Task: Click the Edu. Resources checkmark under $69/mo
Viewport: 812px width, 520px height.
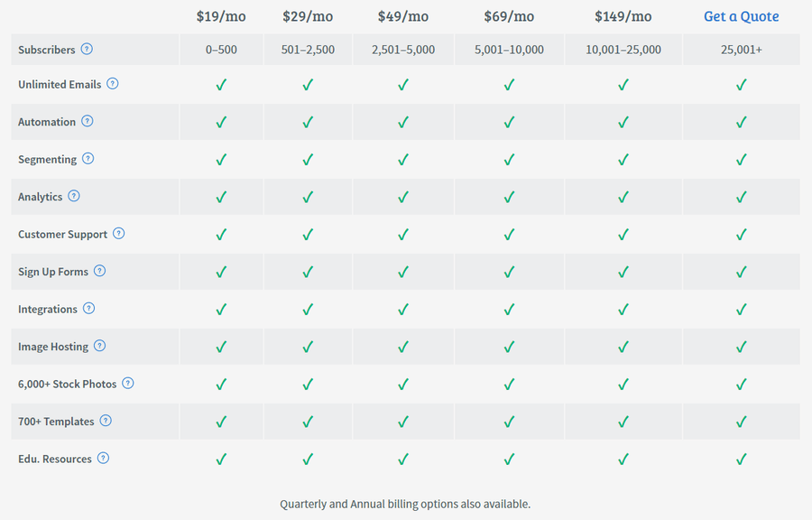Action: click(x=509, y=459)
